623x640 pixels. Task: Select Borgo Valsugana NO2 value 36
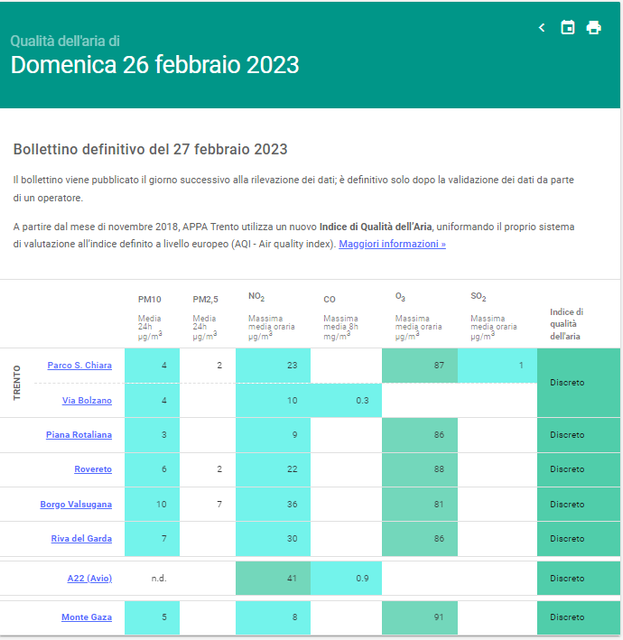coord(273,504)
